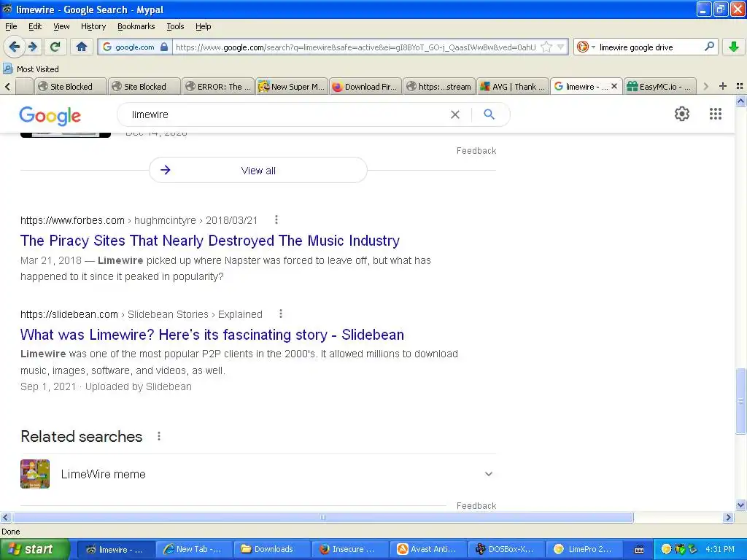Image resolution: width=747 pixels, height=560 pixels.
Task: Open the downloads green arrow icon
Action: click(x=734, y=47)
